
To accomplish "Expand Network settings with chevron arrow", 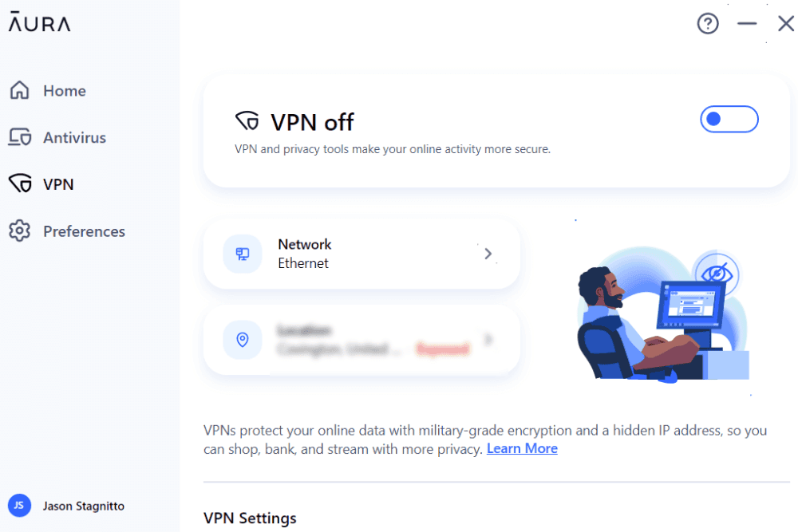I will point(488,254).
